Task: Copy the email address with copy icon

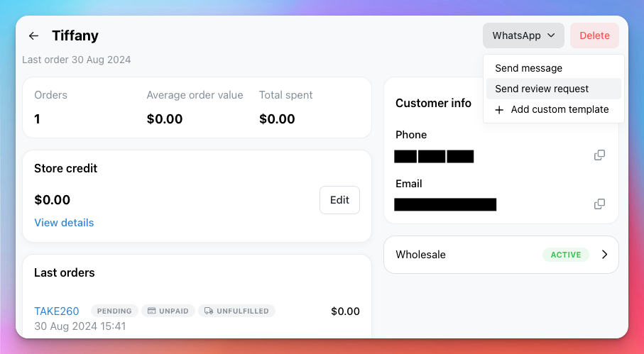Action: 599,204
